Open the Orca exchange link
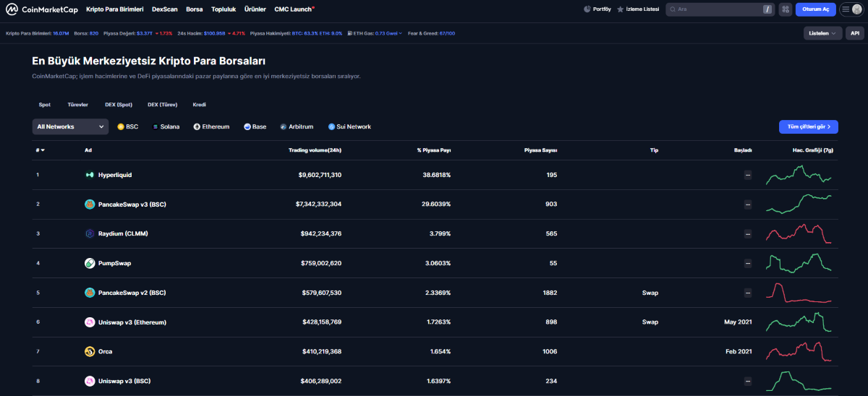Image resolution: width=868 pixels, height=396 pixels. click(x=105, y=352)
